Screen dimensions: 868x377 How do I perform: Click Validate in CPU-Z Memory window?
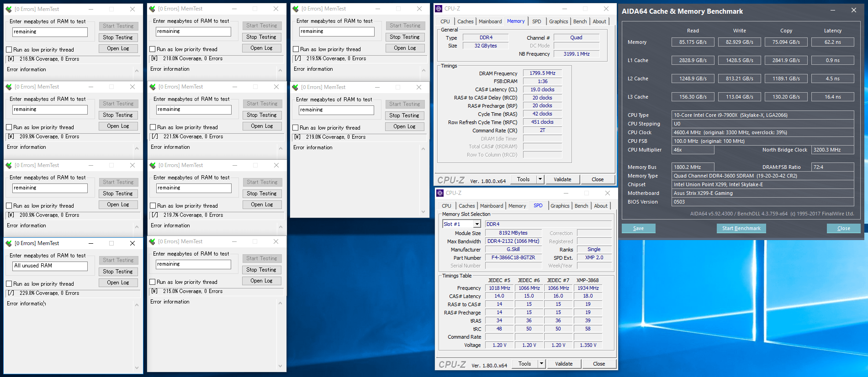pyautogui.click(x=562, y=179)
